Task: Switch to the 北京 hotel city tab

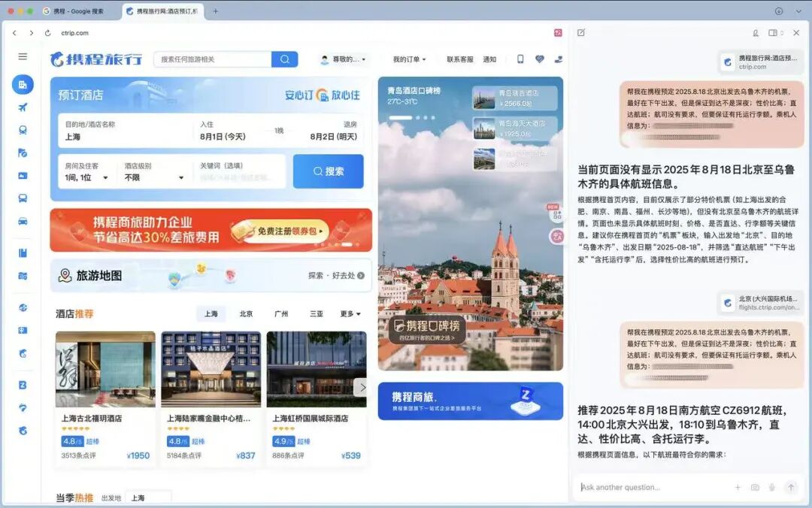Action: [246, 313]
